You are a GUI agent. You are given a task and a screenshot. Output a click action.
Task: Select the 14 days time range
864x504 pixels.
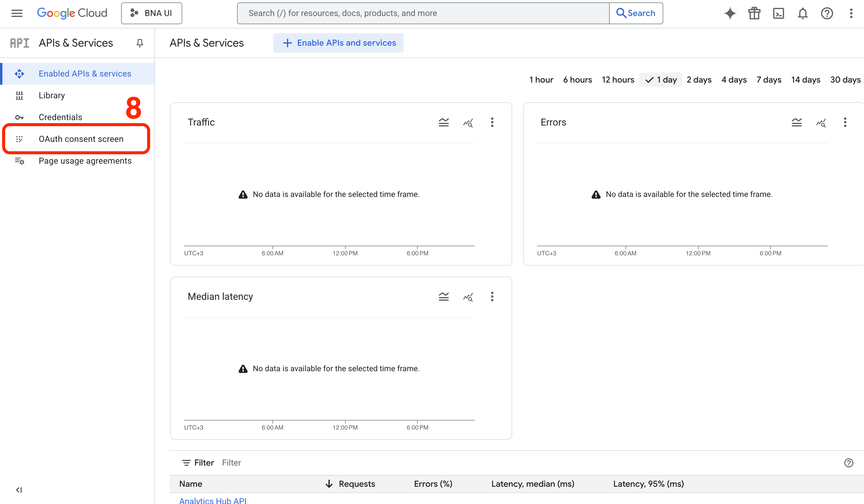click(806, 80)
